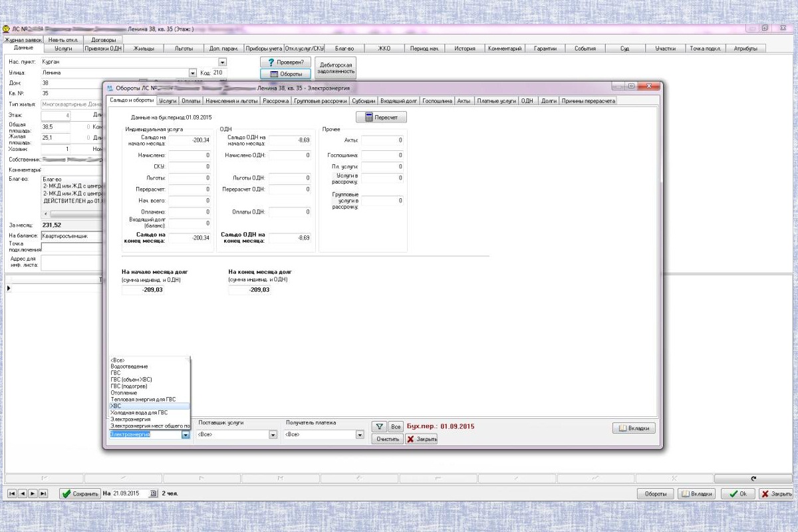Select Отопление in the service list
The width and height of the screenshot is (798, 532).
(x=150, y=392)
